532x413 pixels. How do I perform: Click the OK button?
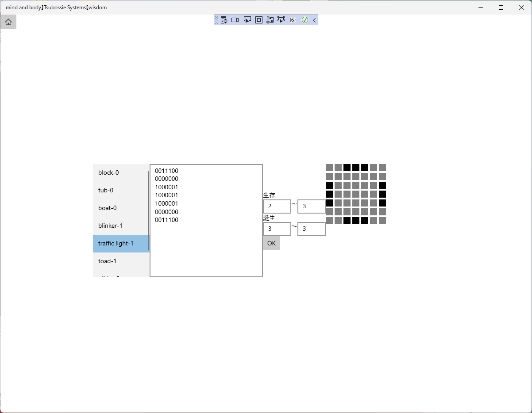pos(271,243)
